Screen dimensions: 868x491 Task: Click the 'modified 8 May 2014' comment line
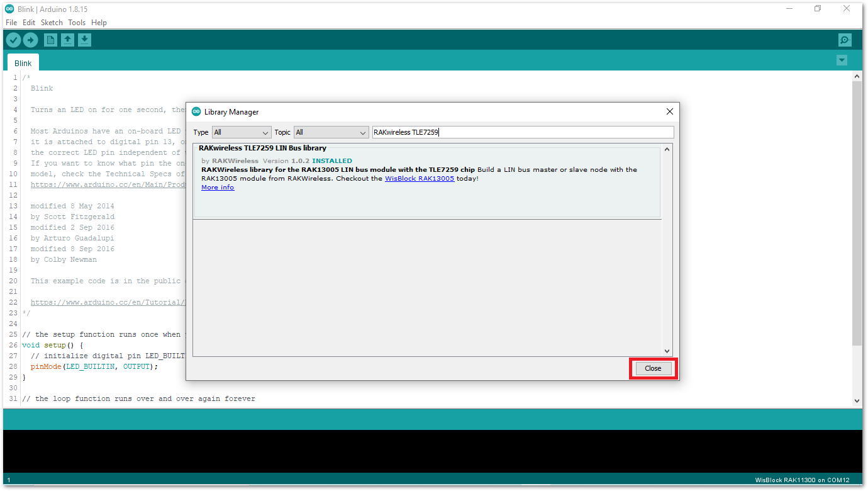coord(72,206)
